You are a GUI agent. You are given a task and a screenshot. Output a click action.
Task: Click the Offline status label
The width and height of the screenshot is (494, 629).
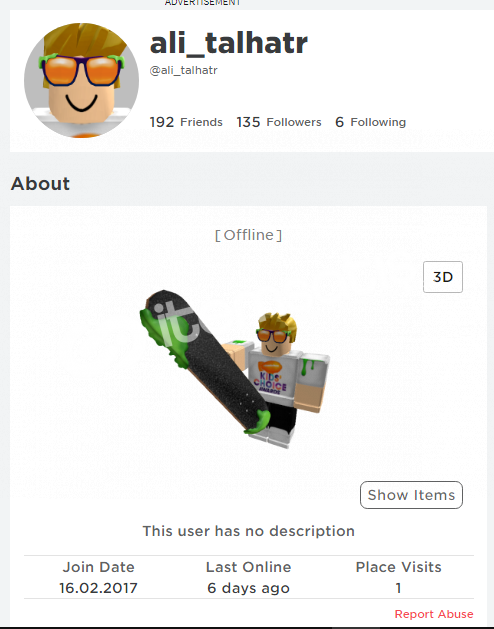248,235
